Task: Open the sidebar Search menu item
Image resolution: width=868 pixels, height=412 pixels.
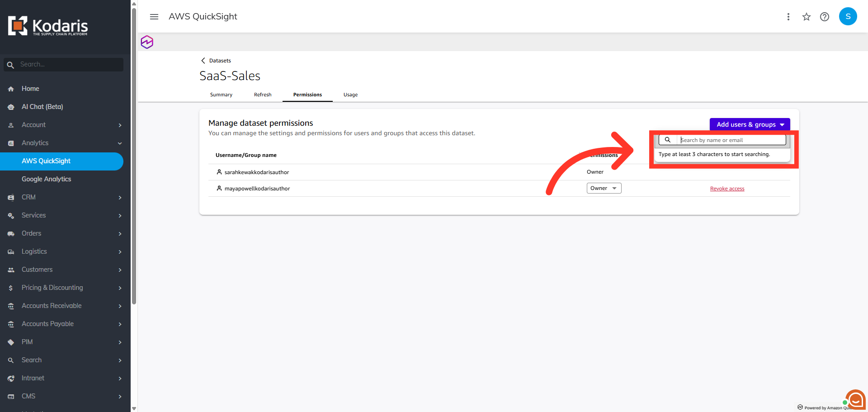Action: click(32, 360)
